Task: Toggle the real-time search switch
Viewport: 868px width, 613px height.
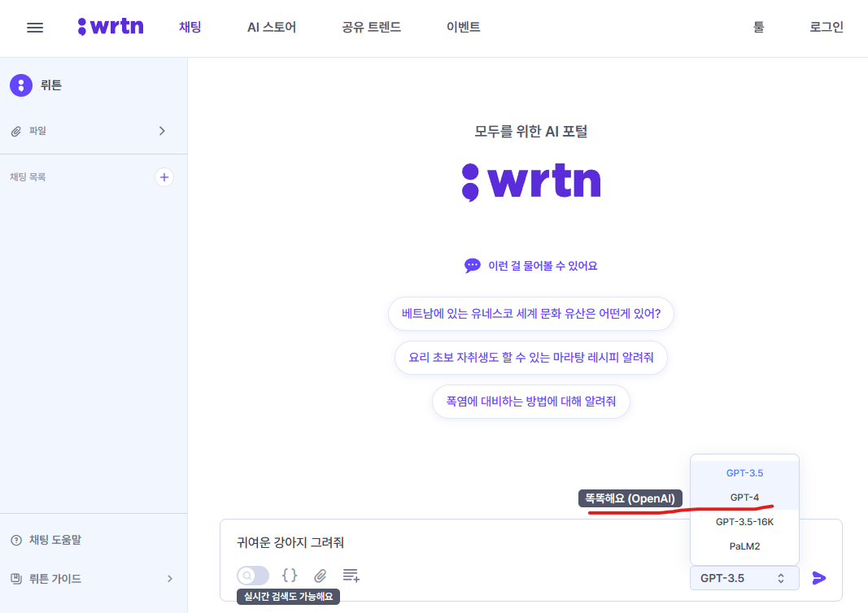Action: pos(253,575)
